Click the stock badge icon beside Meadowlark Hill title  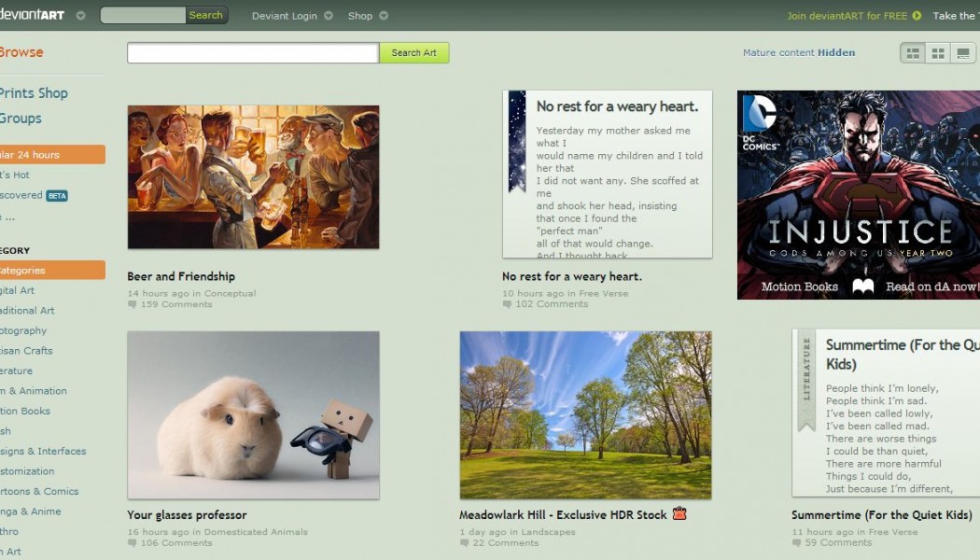679,513
